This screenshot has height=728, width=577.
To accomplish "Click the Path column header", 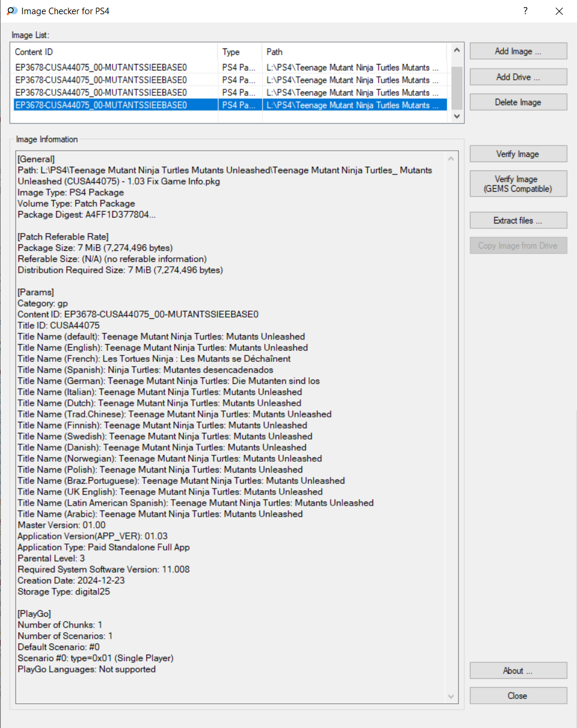I will (x=355, y=52).
